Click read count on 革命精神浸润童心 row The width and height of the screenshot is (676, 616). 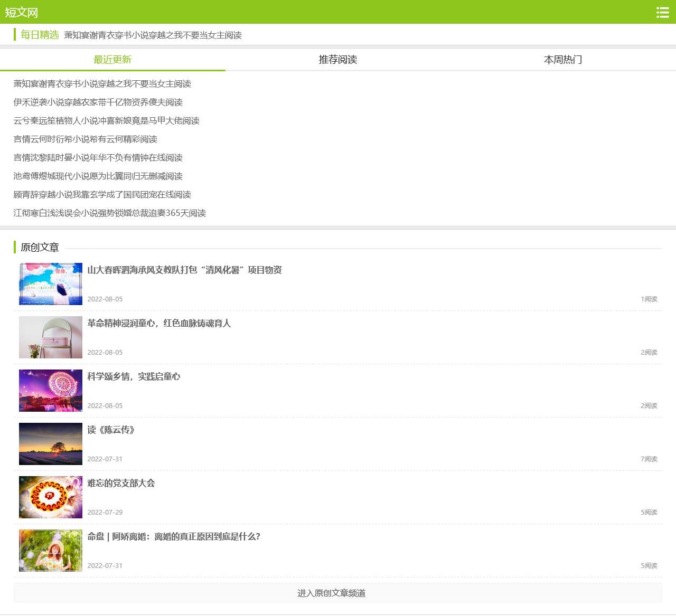pyautogui.click(x=649, y=353)
